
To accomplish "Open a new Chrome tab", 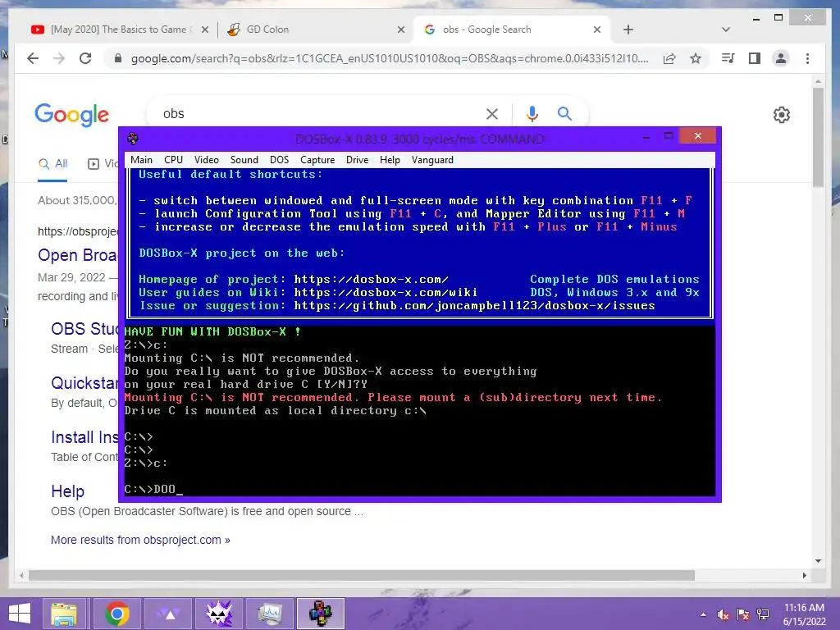I will pyautogui.click(x=628, y=30).
